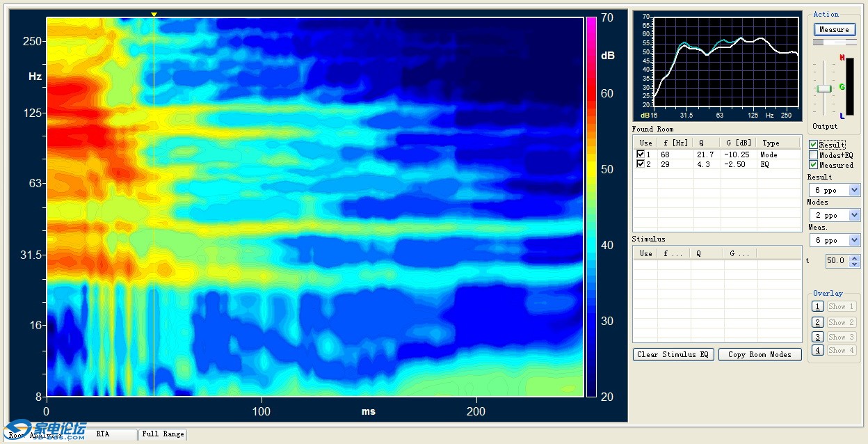The height and width of the screenshot is (444, 868).
Task: Switch to the Full Range tab
Action: (163, 434)
